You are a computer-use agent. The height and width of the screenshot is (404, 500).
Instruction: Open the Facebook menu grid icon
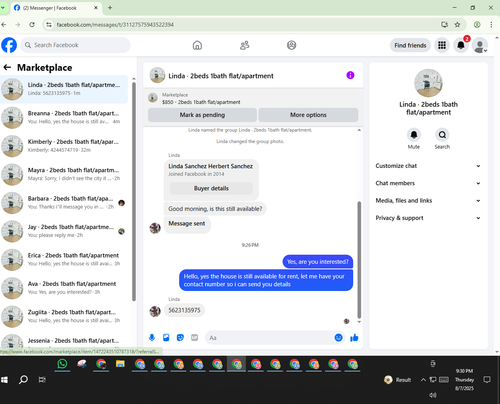pos(442,45)
